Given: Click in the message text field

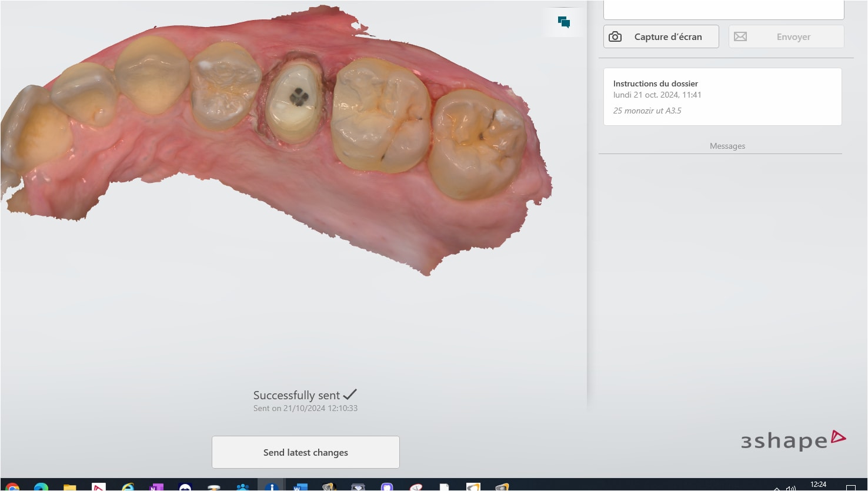Looking at the screenshot, I should click(723, 9).
